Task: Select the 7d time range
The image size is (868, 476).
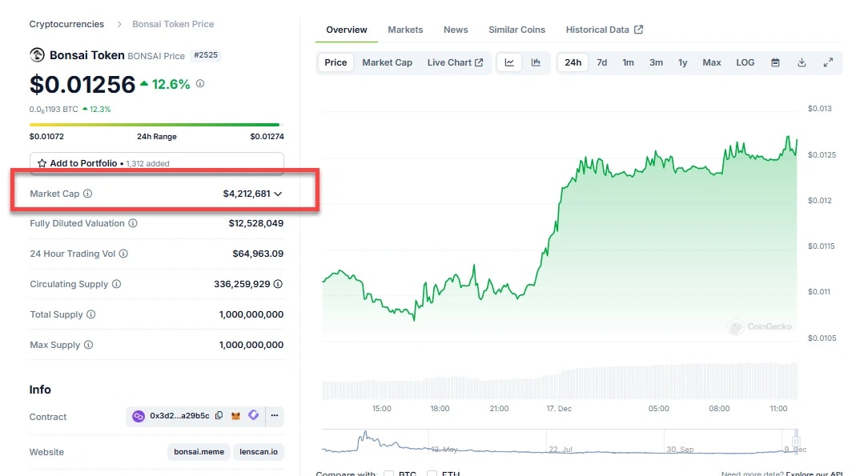Action: pyautogui.click(x=602, y=62)
